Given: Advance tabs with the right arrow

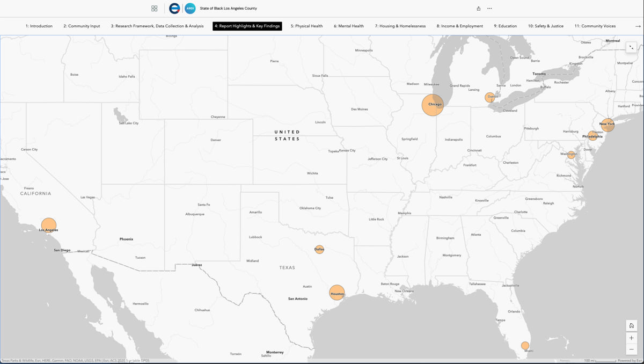Looking at the screenshot, I should pos(638,26).
